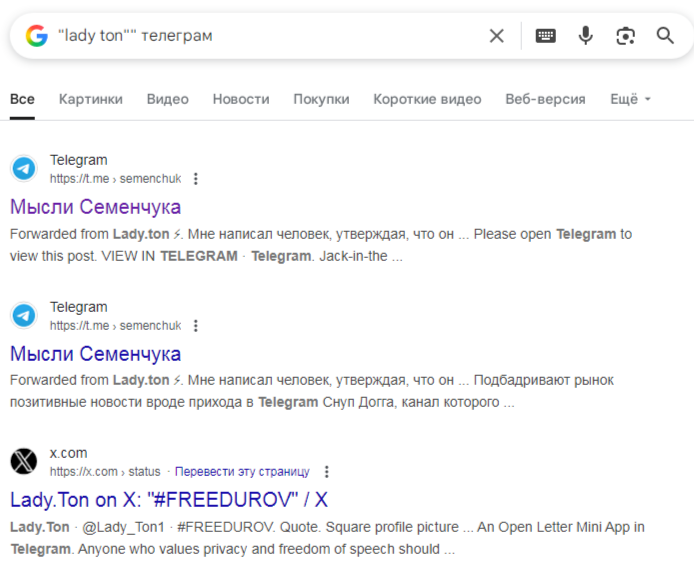The image size is (694, 579).
Task: Clear the search query with X
Action: pyautogui.click(x=496, y=36)
